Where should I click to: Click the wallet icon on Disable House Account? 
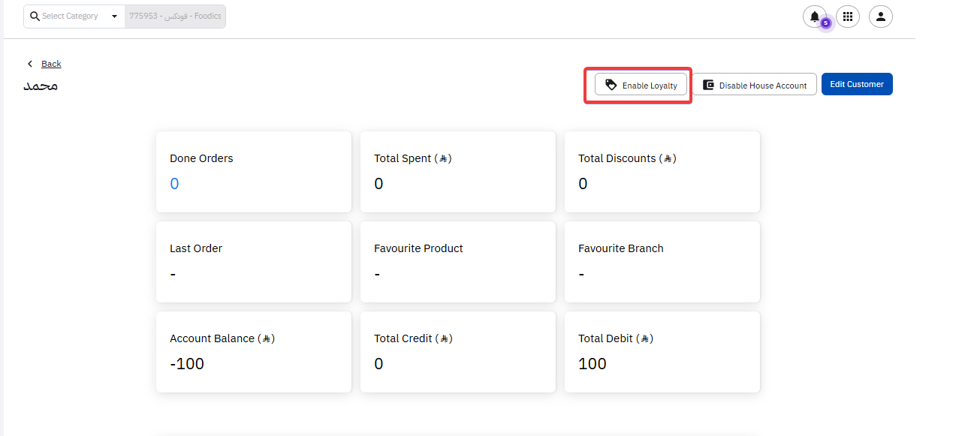tap(708, 85)
